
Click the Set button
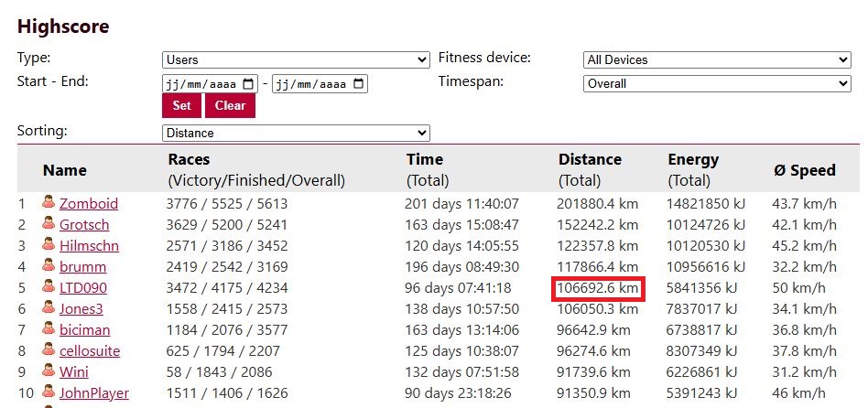[x=181, y=105]
